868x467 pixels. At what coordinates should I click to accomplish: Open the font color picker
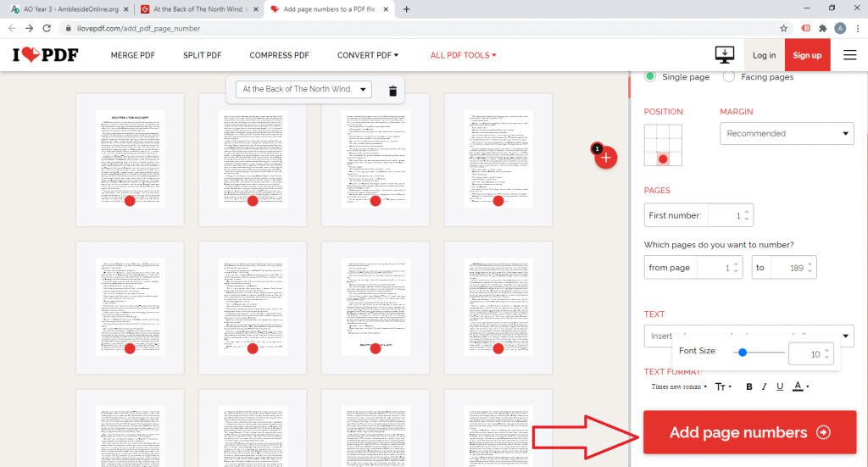pyautogui.click(x=800, y=386)
